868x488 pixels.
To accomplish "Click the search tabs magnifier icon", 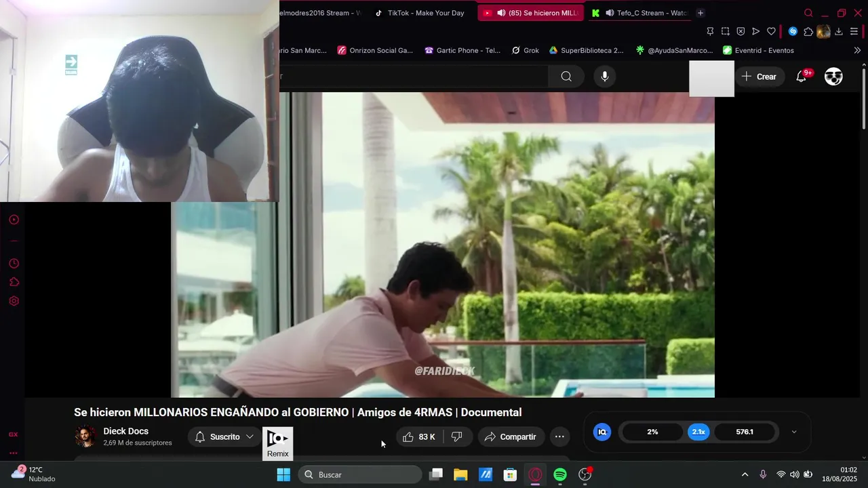I will (808, 13).
